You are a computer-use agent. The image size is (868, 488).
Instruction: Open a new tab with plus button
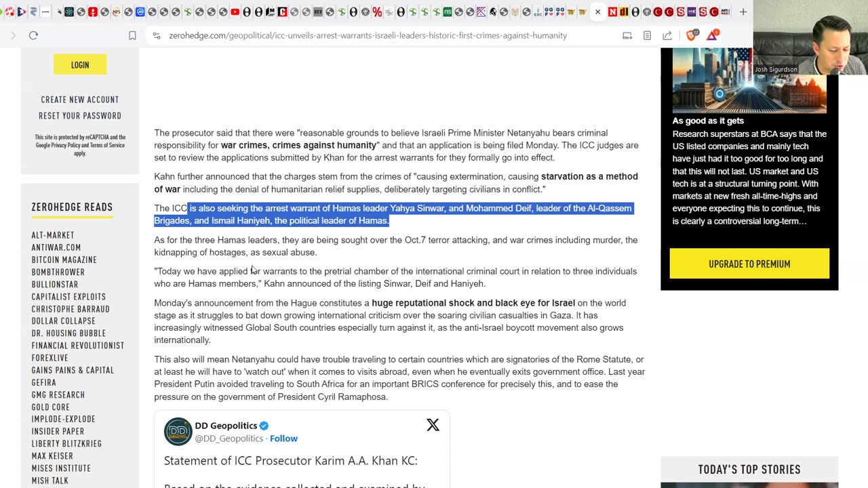click(x=743, y=12)
